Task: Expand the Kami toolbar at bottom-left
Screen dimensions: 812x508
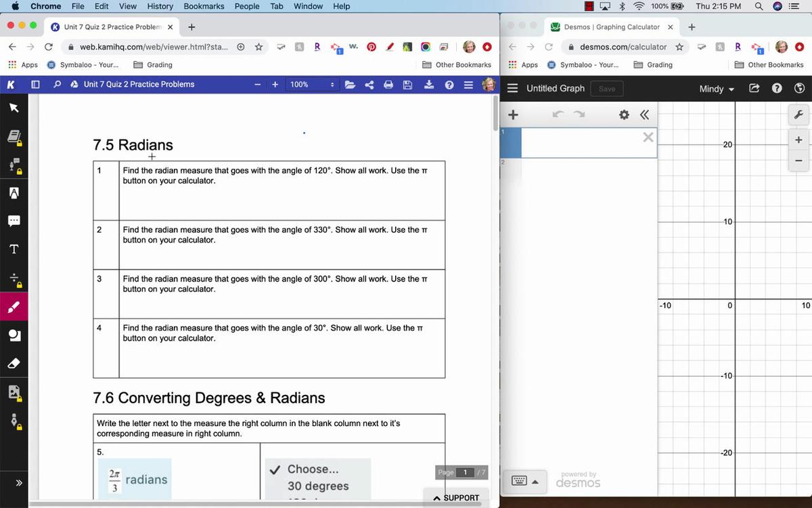Action: (19, 483)
